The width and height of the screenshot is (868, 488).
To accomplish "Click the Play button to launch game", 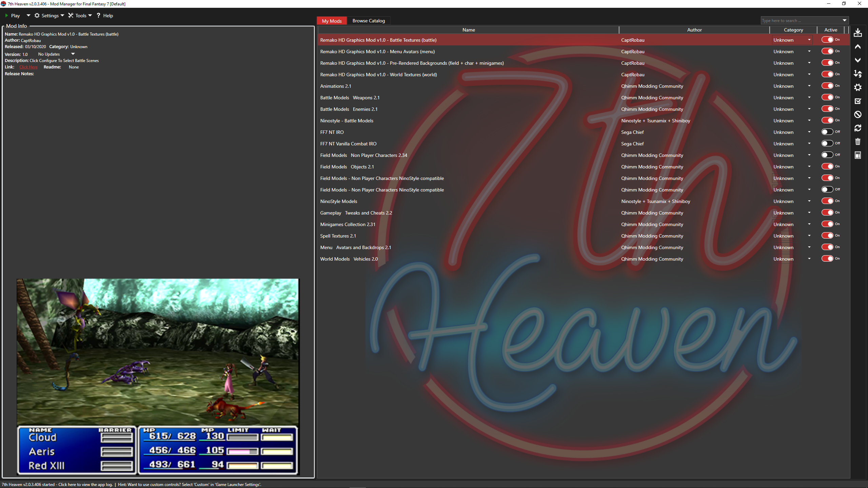I will click(x=13, y=16).
